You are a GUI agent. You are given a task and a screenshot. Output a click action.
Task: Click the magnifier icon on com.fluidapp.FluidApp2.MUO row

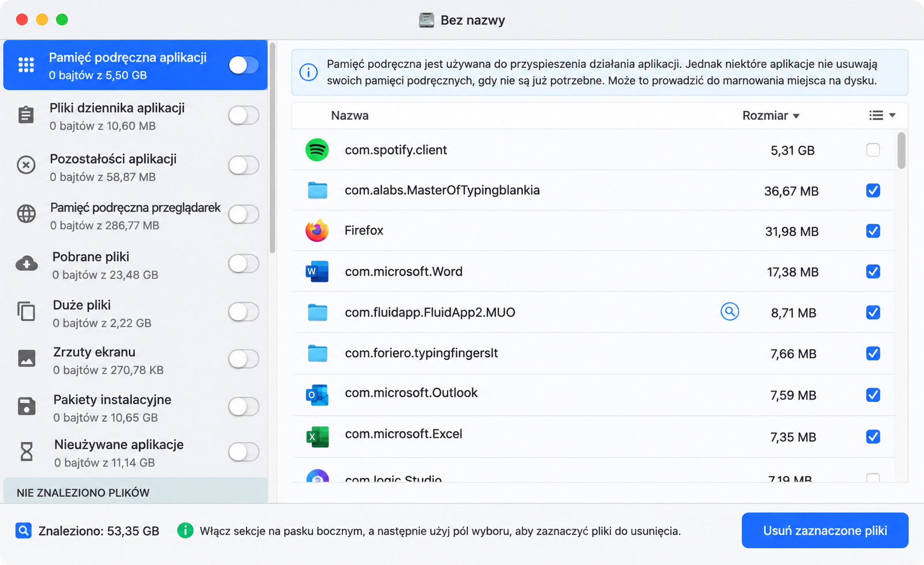730,312
